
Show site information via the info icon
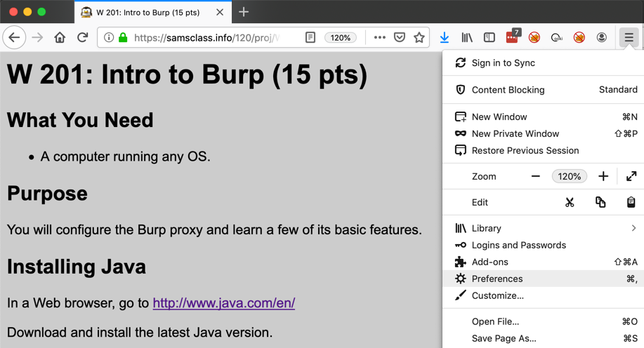coord(109,38)
